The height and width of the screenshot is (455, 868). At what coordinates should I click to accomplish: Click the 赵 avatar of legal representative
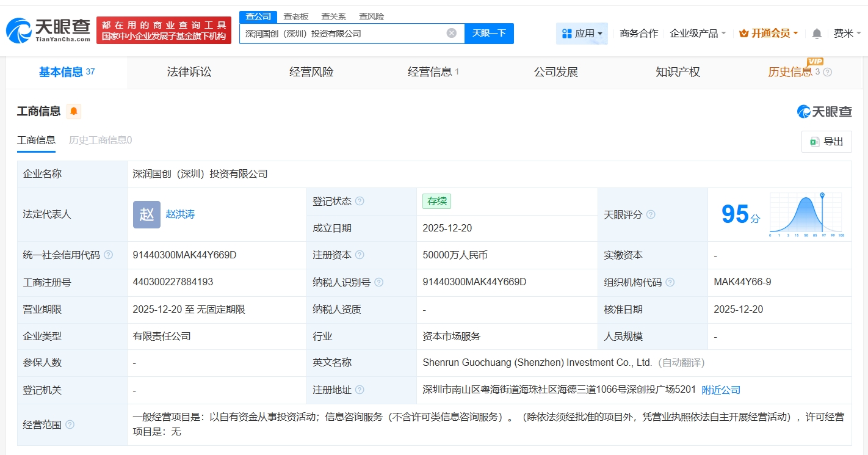tap(146, 214)
